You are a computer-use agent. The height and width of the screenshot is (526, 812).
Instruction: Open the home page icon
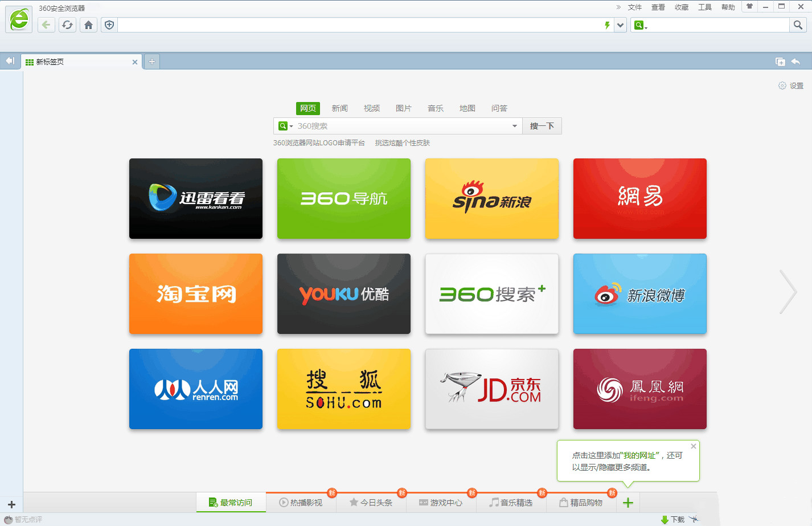(88, 25)
